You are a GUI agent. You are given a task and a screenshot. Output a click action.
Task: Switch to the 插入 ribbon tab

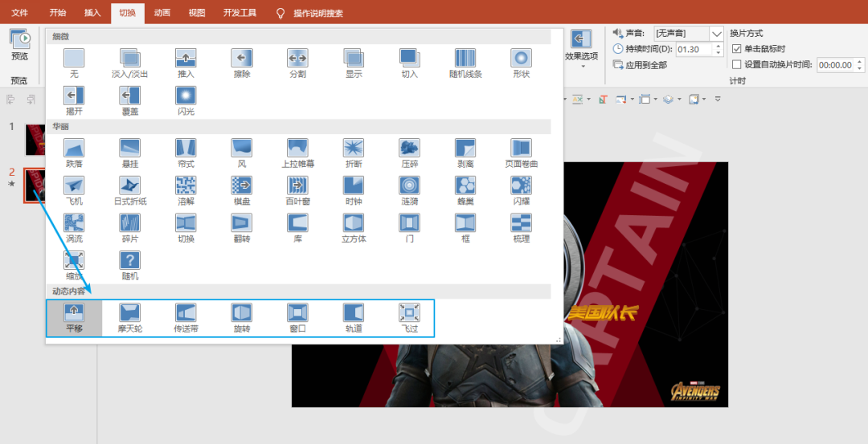click(92, 12)
